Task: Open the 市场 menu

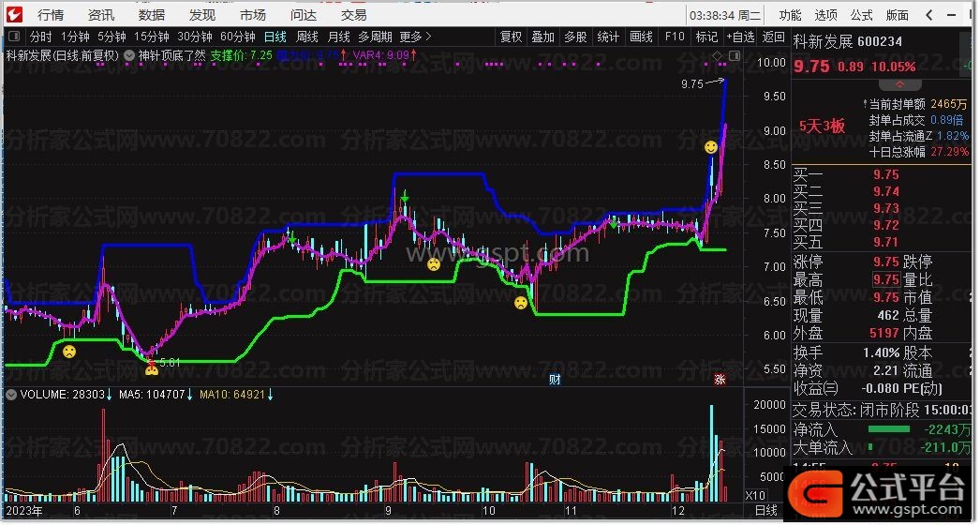Action: point(253,15)
